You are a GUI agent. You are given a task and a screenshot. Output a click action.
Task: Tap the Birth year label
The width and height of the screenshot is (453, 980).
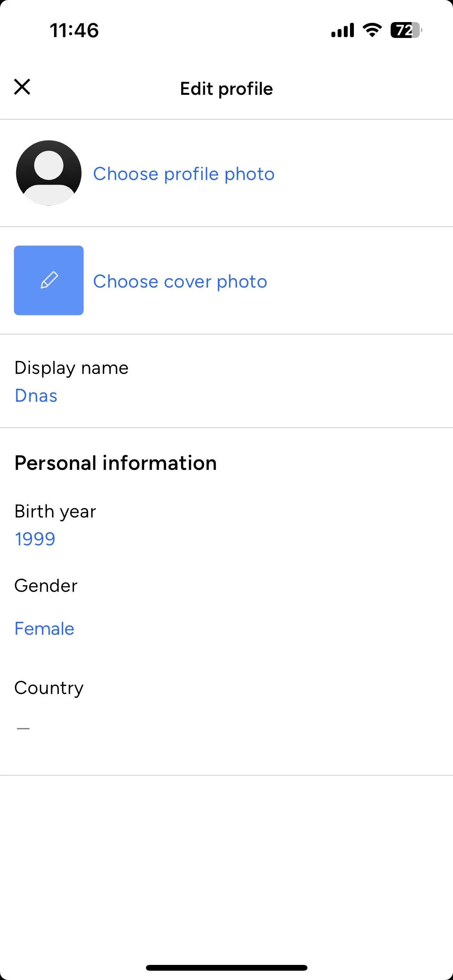coord(55,511)
